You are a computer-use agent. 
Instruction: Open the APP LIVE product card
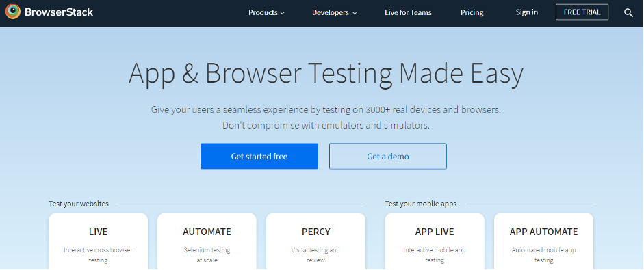[435, 241]
